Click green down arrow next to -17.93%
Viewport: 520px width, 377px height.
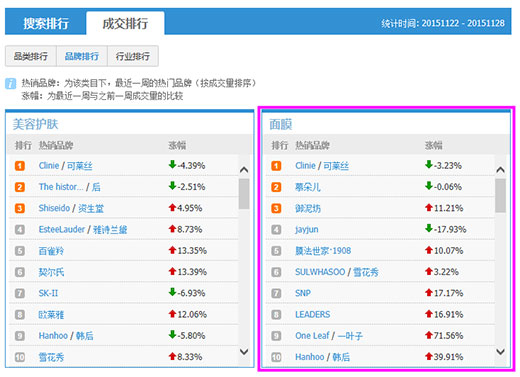[x=429, y=228]
